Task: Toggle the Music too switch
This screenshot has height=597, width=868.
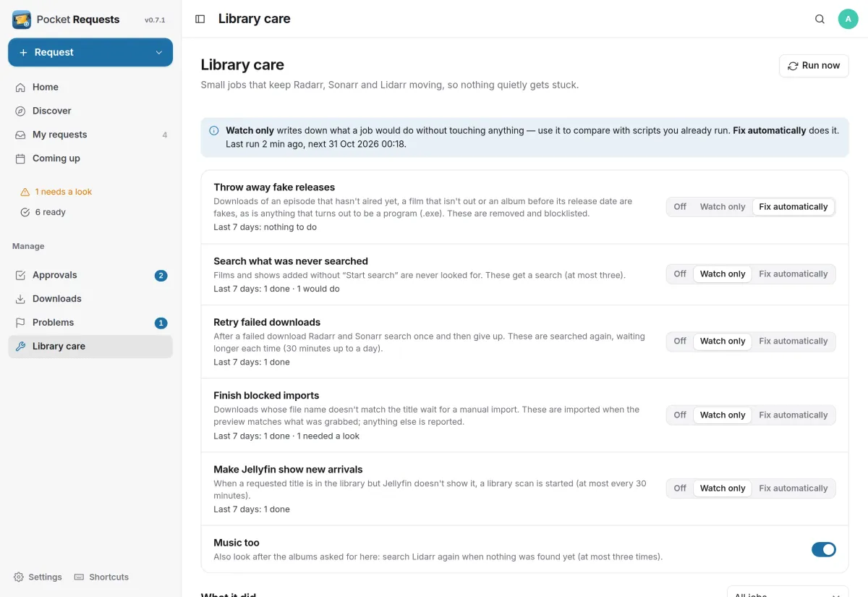Action: [823, 549]
